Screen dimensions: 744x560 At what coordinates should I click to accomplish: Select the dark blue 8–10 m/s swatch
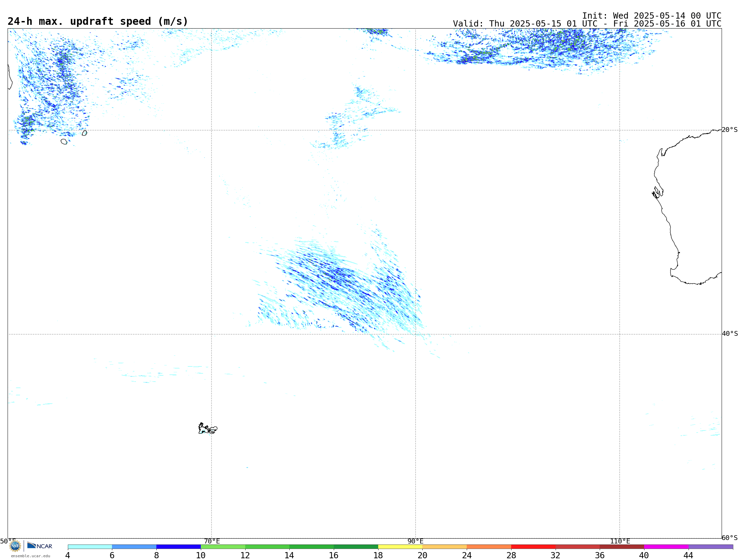pos(178,547)
